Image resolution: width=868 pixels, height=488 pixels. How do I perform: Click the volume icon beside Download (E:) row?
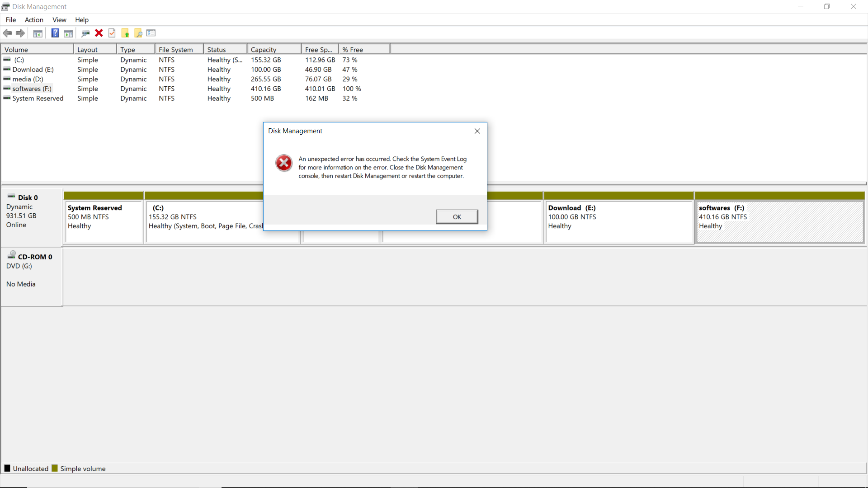(7, 69)
